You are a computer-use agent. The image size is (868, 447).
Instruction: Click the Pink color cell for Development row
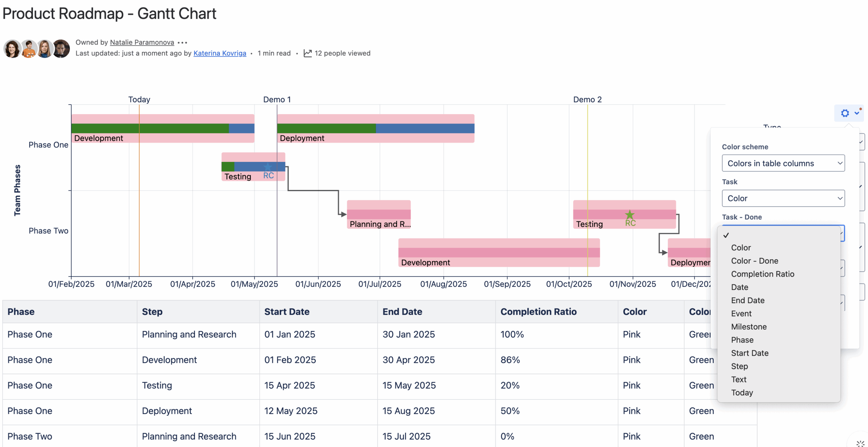[x=631, y=360]
